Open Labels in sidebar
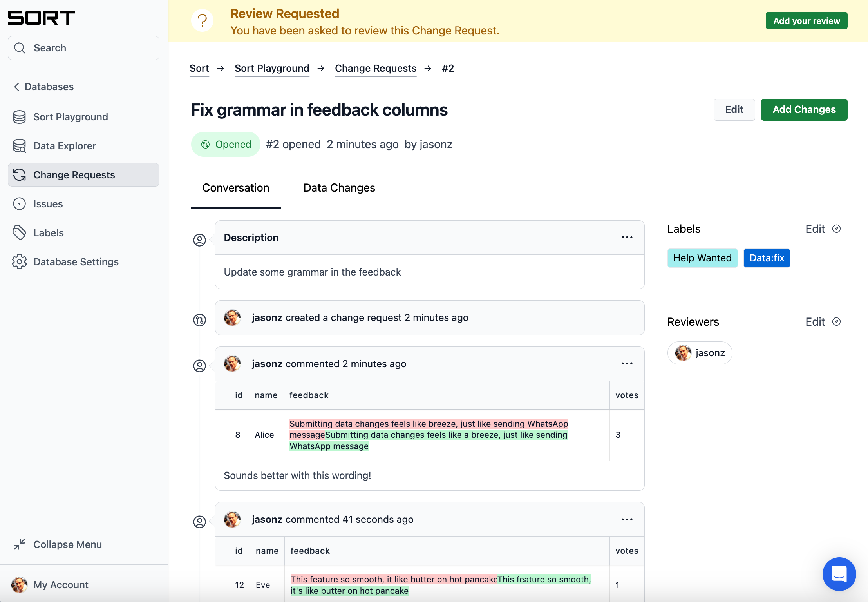The width and height of the screenshot is (868, 602). click(x=83, y=233)
